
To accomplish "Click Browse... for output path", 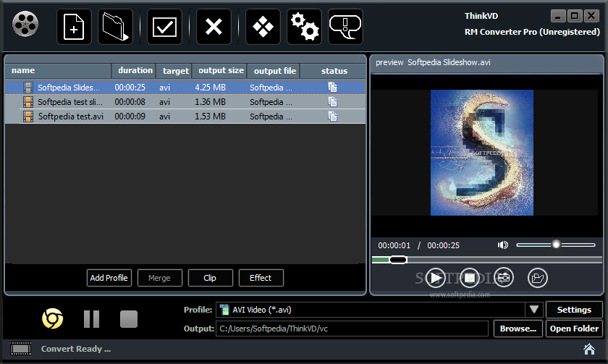I will [x=518, y=329].
